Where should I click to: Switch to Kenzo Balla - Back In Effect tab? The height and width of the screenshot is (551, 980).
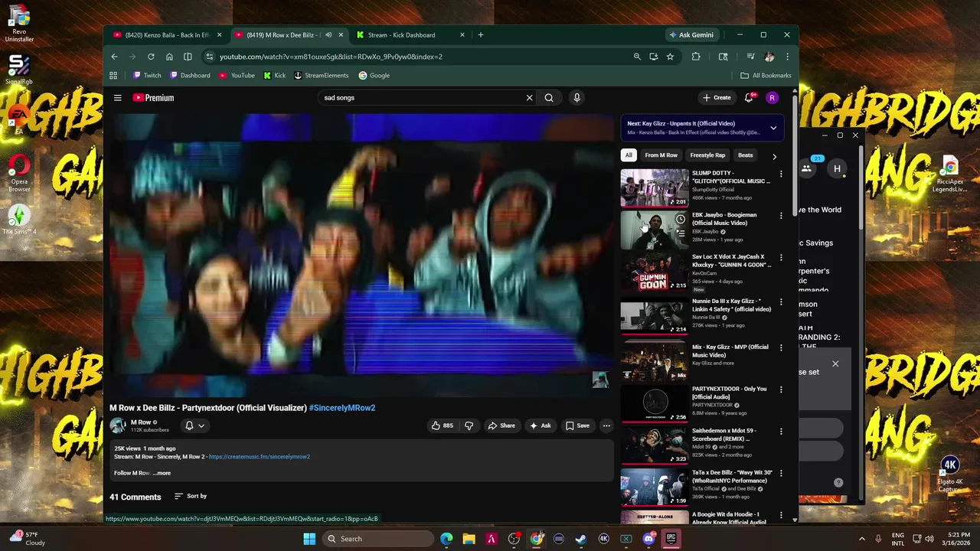167,35
